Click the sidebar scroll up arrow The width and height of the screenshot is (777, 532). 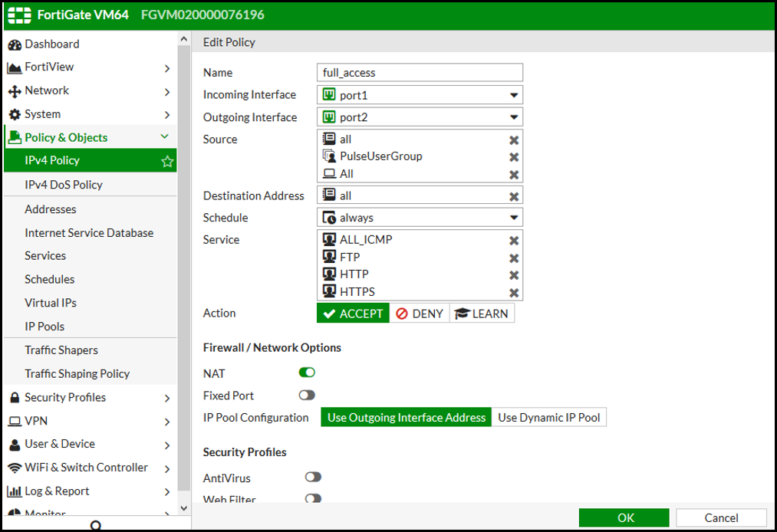click(184, 38)
